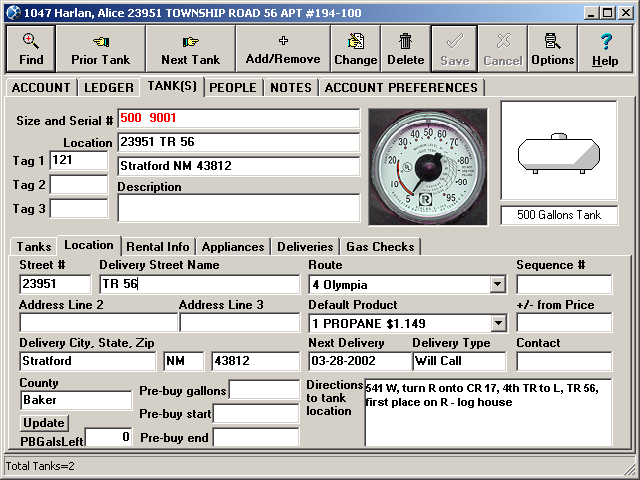The width and height of the screenshot is (640, 480).
Task: Open the Gas Checks sub-tab
Action: pos(379,247)
